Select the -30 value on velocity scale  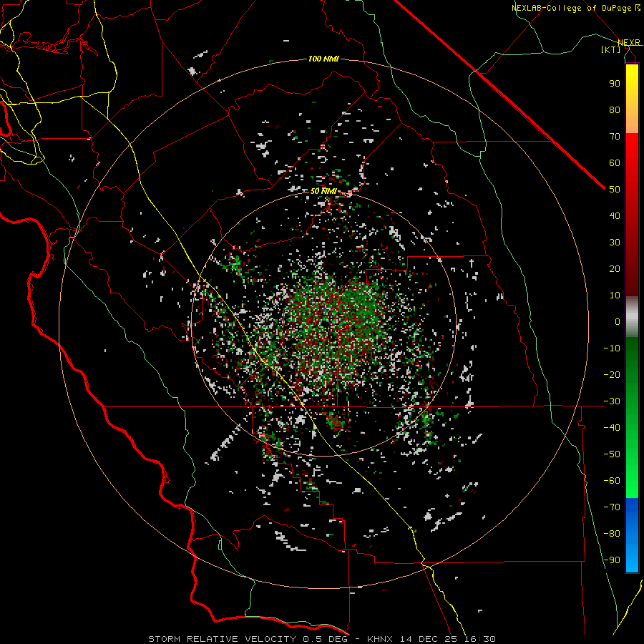pyautogui.click(x=612, y=401)
